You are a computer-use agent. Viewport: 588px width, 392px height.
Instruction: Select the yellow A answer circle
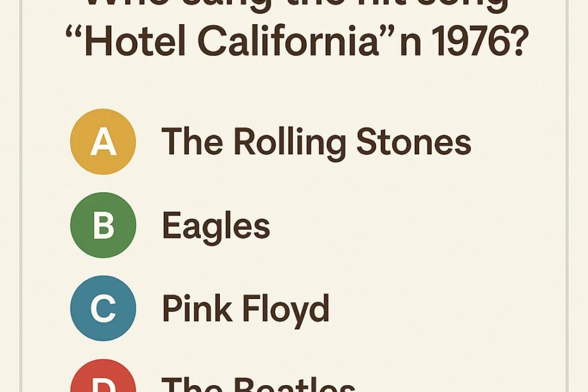coord(103,142)
